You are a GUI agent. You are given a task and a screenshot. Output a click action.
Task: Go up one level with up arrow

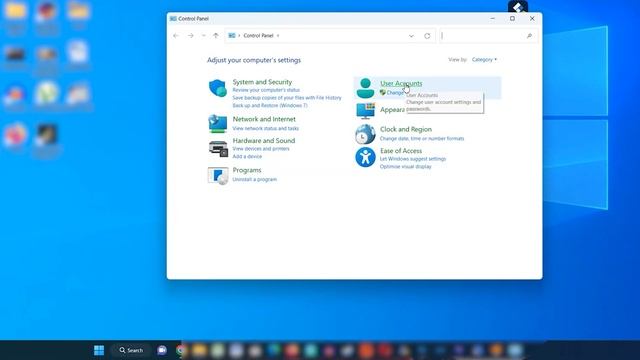216,36
